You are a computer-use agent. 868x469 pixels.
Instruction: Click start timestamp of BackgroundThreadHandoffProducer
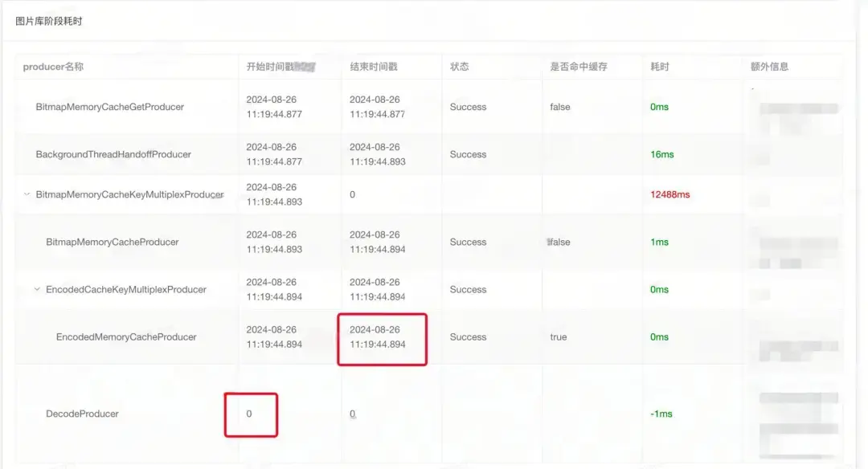pyautogui.click(x=274, y=154)
